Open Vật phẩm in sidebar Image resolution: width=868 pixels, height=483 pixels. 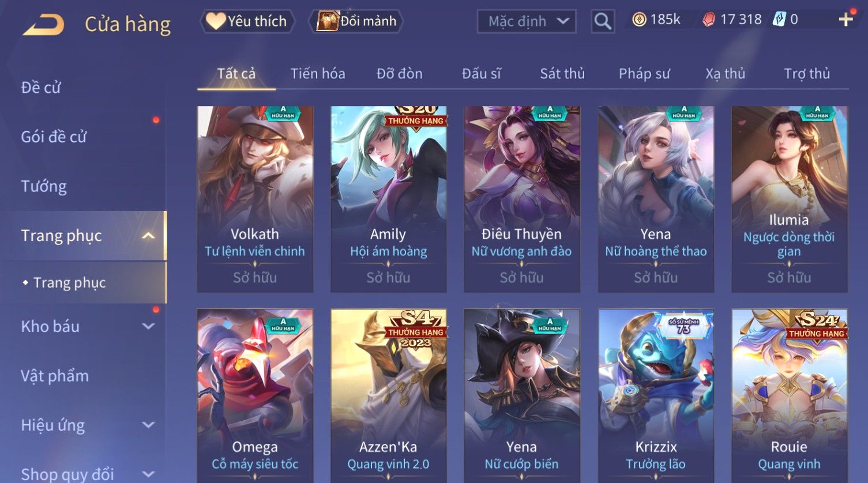point(55,376)
